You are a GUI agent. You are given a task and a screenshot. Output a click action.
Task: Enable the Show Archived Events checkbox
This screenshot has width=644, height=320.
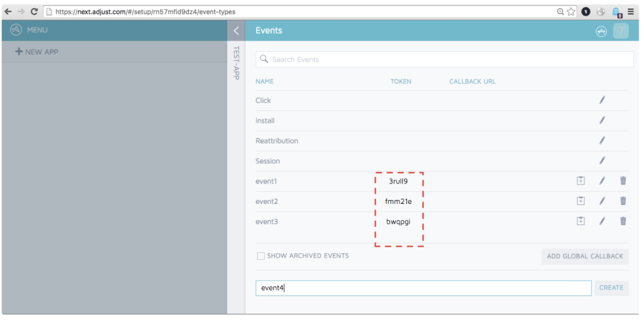click(261, 256)
